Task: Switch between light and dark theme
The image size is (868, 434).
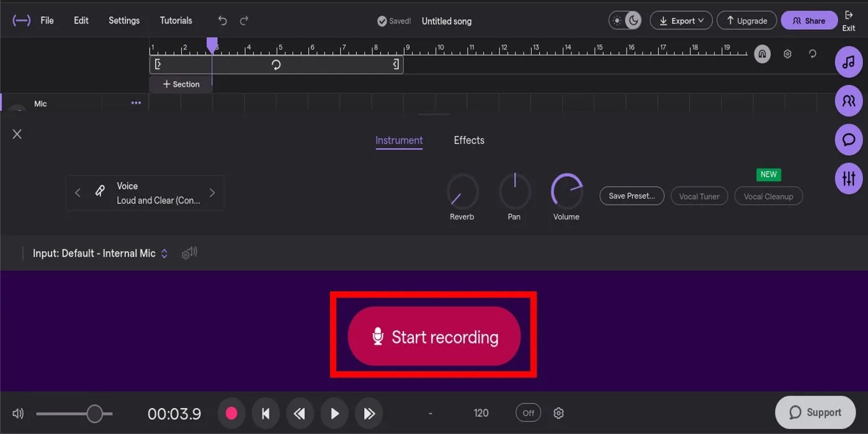Action: tap(625, 20)
